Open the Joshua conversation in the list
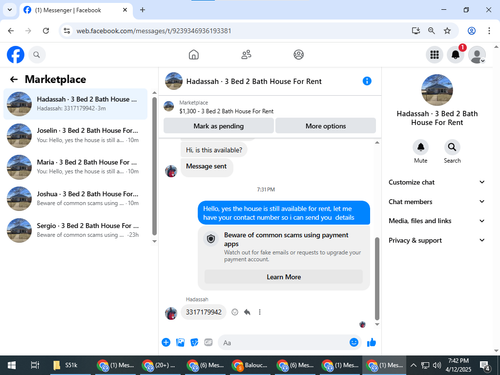Image resolution: width=500 pixels, height=375 pixels. (75, 198)
